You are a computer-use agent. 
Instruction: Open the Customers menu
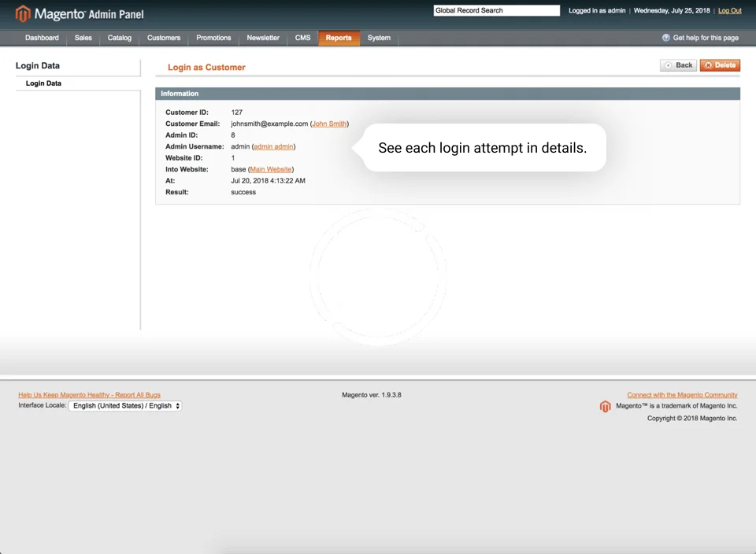164,38
